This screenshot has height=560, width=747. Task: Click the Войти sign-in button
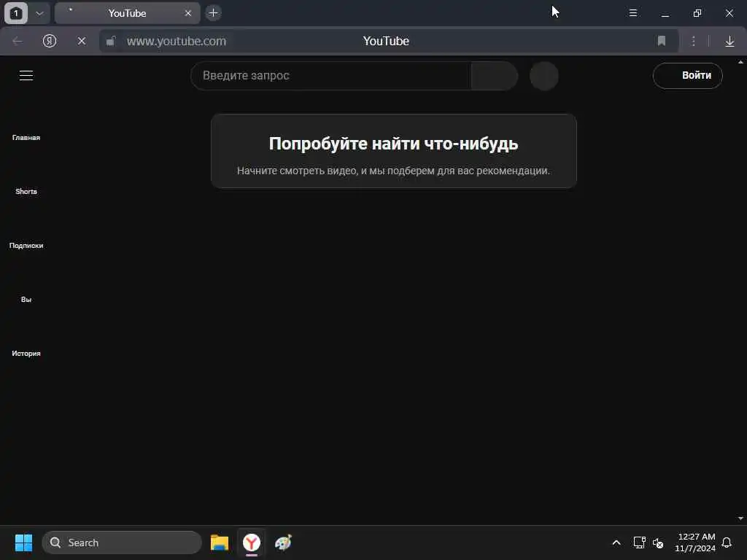point(687,76)
